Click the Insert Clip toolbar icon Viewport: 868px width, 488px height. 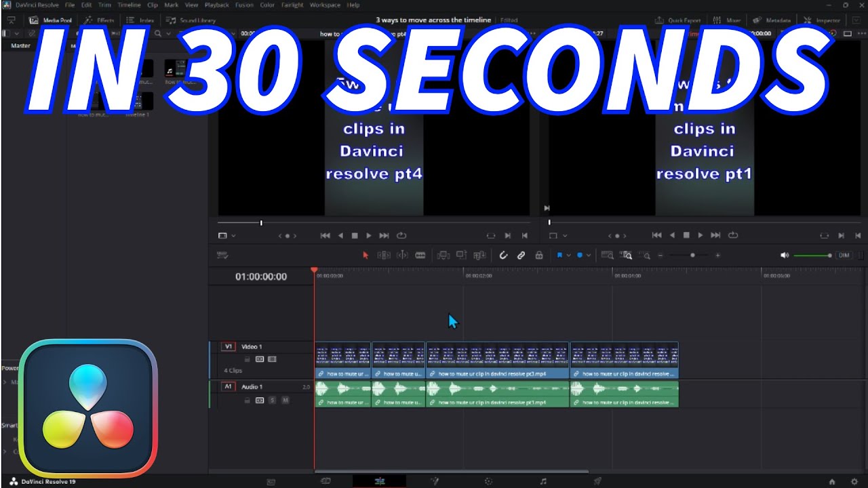[443, 256]
